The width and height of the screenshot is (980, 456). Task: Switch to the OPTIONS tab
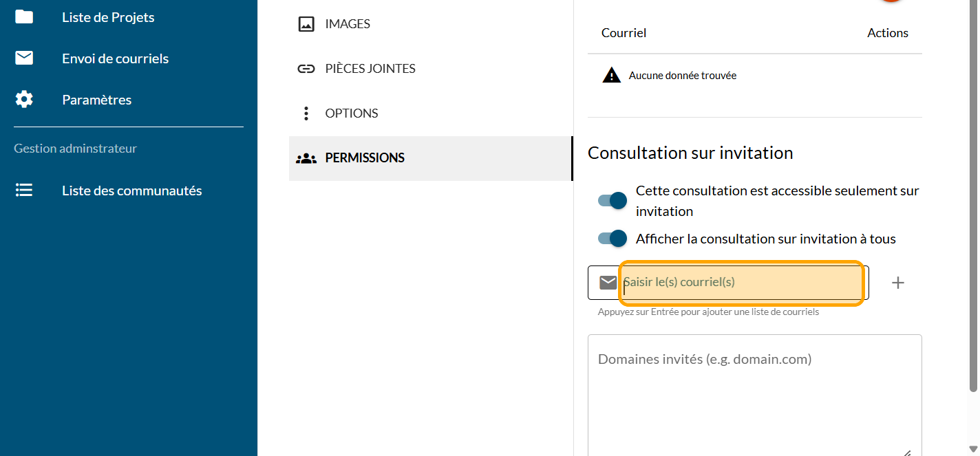coord(351,113)
